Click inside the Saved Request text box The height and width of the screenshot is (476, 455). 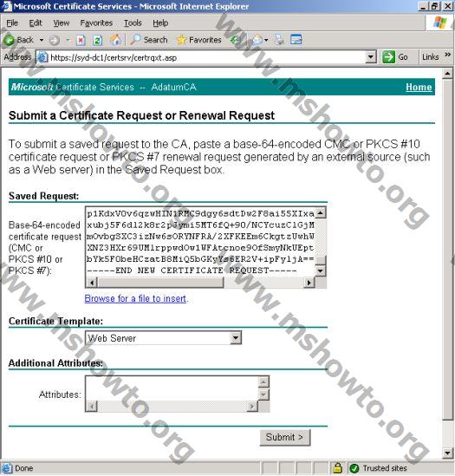(x=200, y=242)
